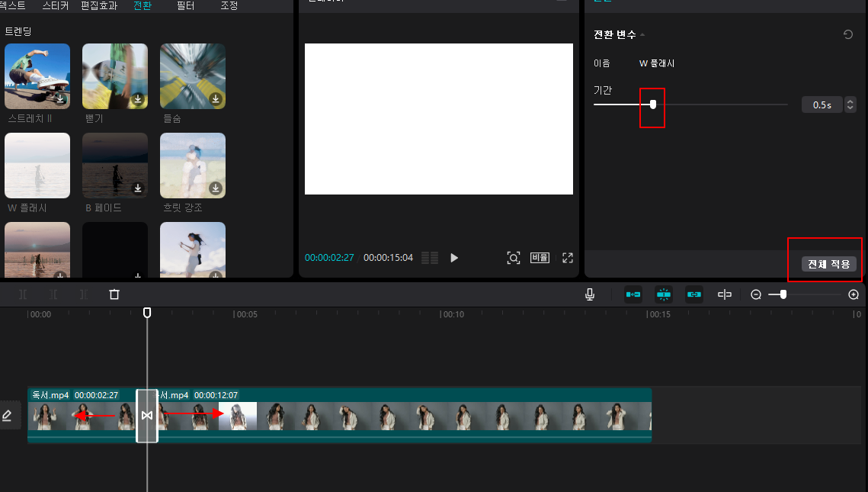This screenshot has height=492, width=868.
Task: Click the timeline playhead marker
Action: click(x=147, y=313)
